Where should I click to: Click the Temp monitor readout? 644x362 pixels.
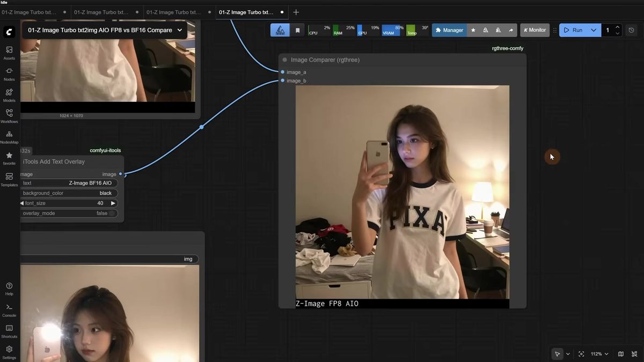(x=418, y=30)
